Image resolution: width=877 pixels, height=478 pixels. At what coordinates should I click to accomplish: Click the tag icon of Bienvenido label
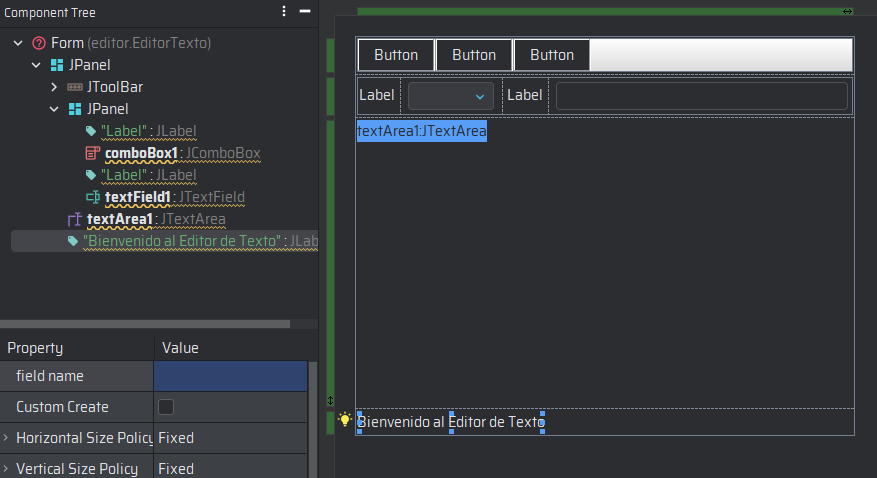(x=73, y=241)
